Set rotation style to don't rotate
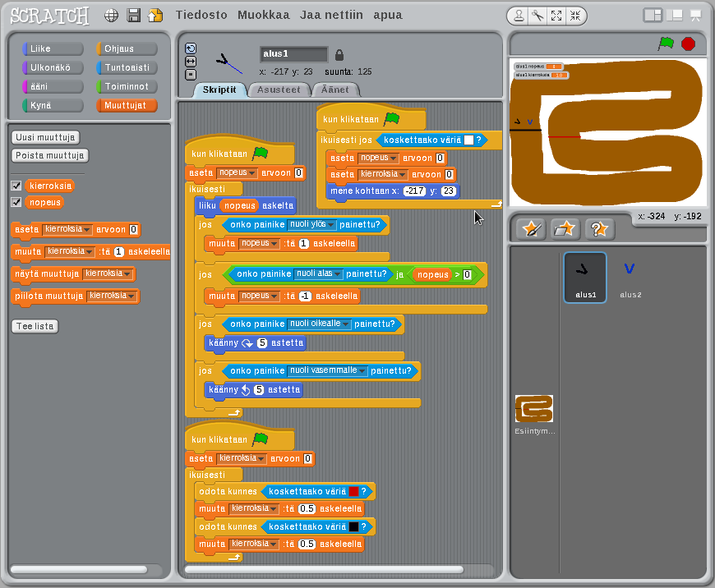This screenshot has height=588, width=715. tap(191, 74)
